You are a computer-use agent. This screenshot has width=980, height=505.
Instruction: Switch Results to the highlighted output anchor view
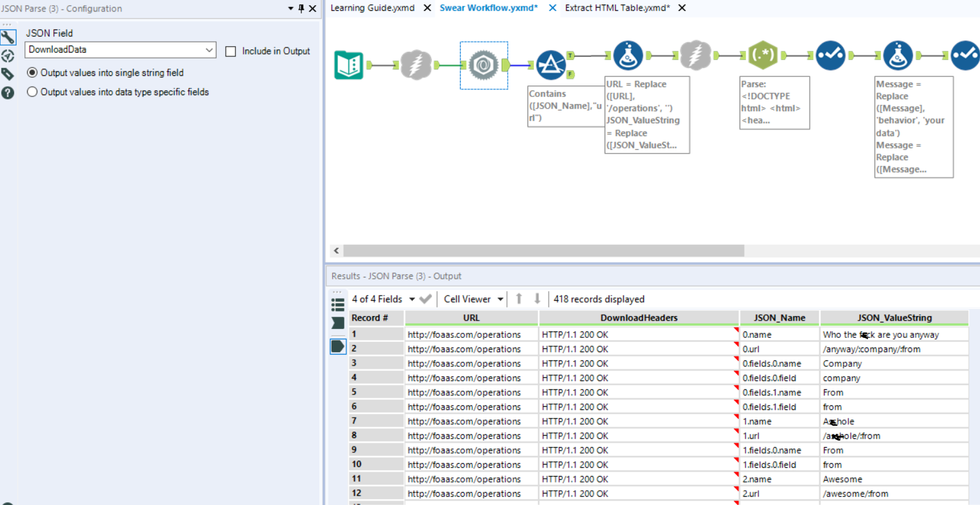click(x=337, y=347)
